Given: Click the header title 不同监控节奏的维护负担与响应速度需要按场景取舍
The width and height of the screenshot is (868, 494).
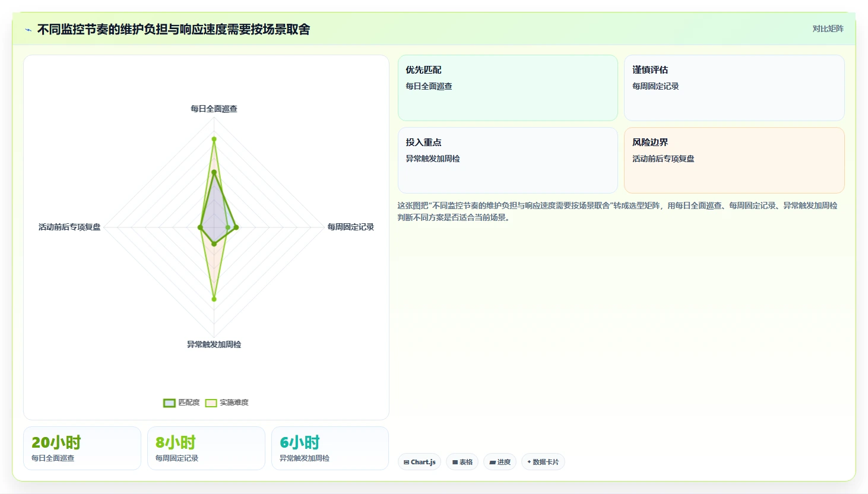Looking at the screenshot, I should [173, 29].
